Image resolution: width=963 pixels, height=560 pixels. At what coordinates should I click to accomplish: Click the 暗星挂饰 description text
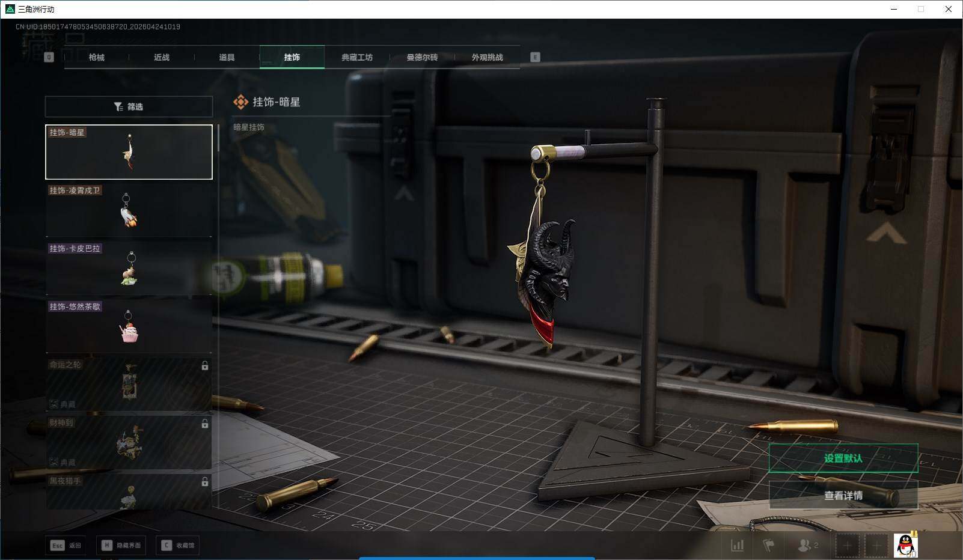coord(249,127)
